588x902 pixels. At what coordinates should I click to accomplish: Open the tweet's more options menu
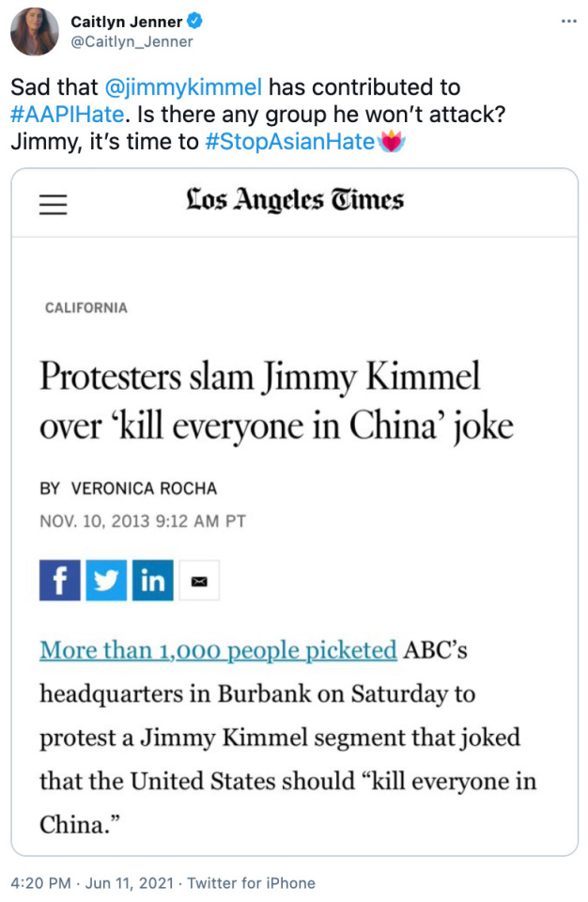coord(568,22)
